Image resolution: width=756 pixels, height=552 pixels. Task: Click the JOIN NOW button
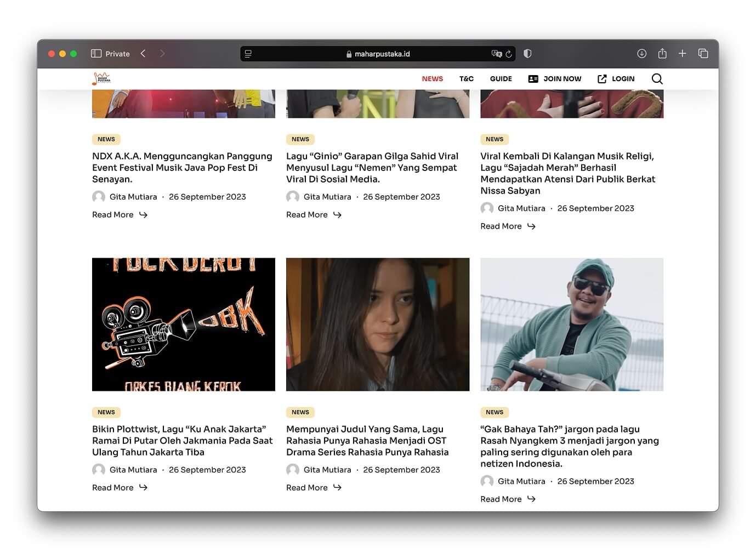click(555, 79)
